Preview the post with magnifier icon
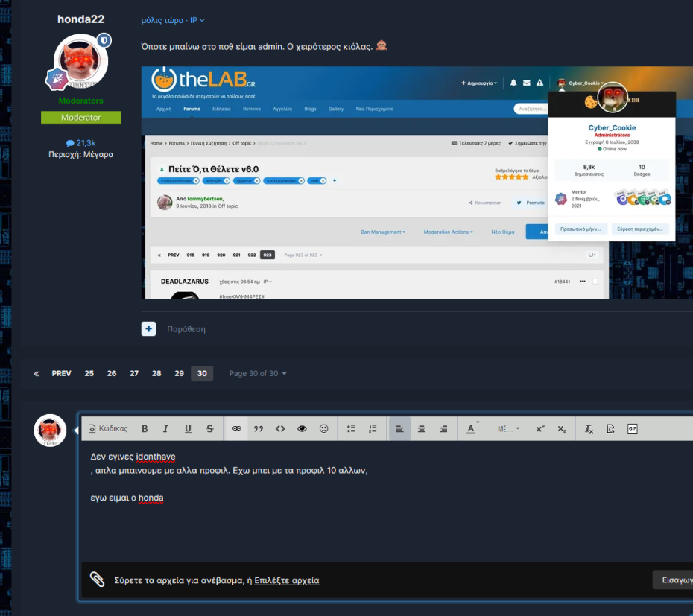The width and height of the screenshot is (693, 616). [610, 428]
